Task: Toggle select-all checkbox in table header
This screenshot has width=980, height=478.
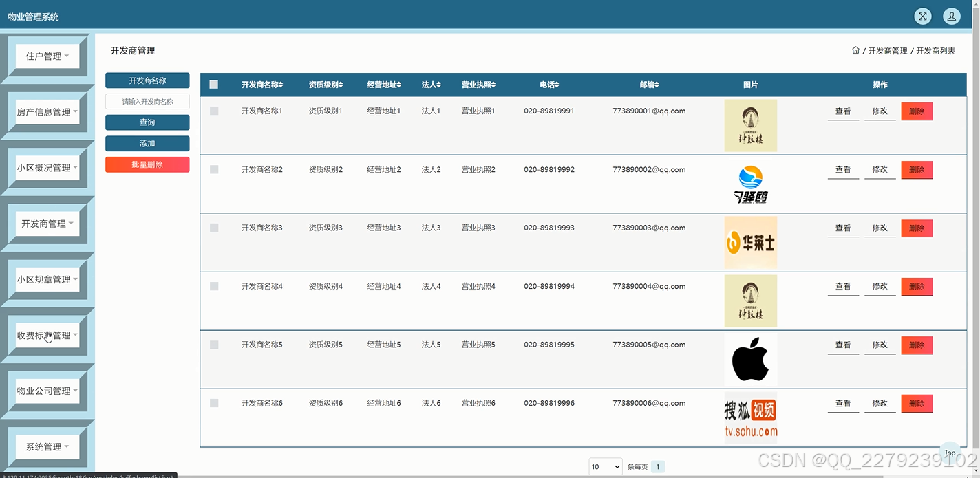Action: pyautogui.click(x=214, y=85)
